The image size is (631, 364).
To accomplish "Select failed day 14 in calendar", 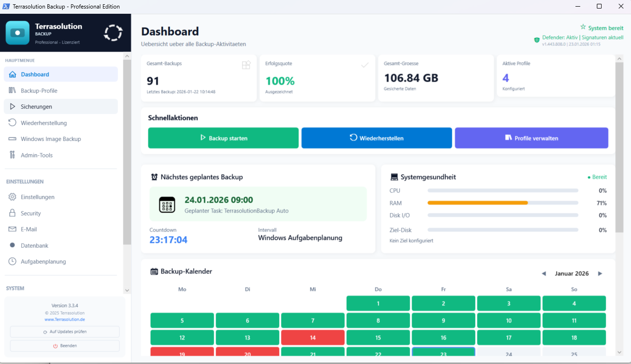I will point(312,338).
